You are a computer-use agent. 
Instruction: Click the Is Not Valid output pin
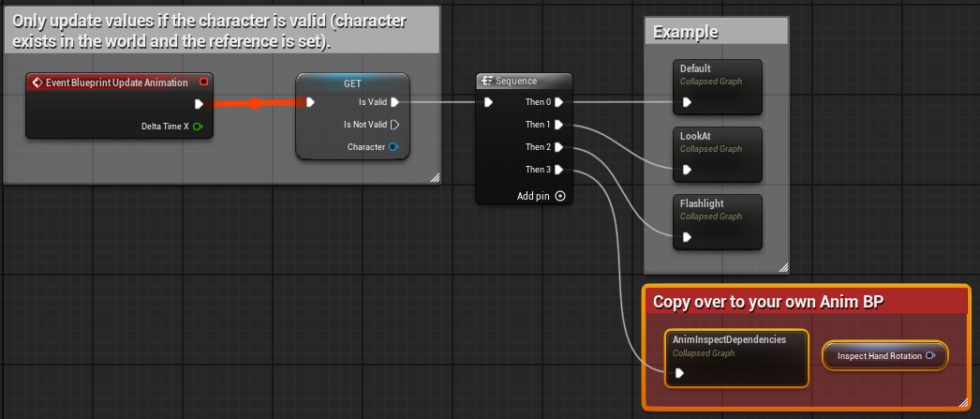click(x=394, y=125)
